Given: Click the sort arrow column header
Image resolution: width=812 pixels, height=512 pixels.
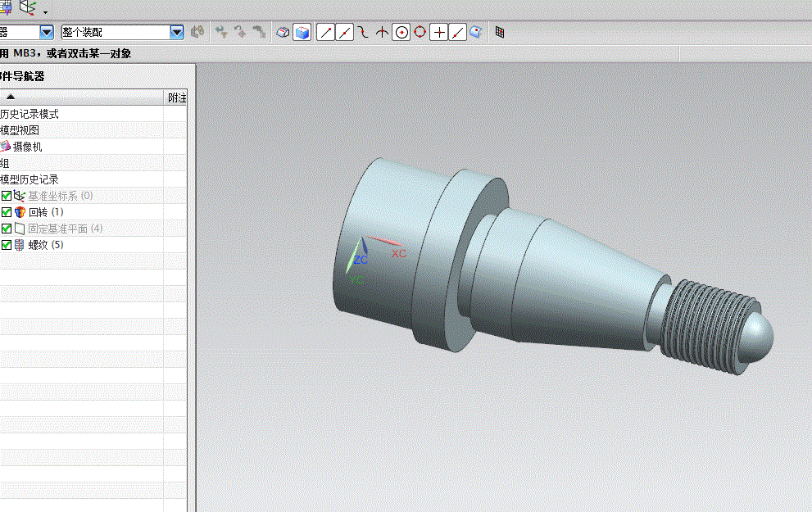Looking at the screenshot, I should tap(81, 97).
